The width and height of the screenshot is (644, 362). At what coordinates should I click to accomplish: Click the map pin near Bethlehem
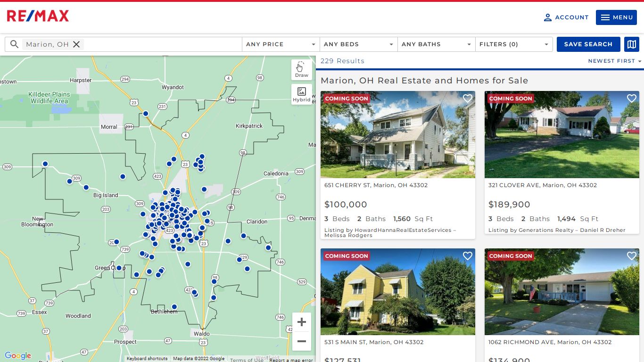174,306
